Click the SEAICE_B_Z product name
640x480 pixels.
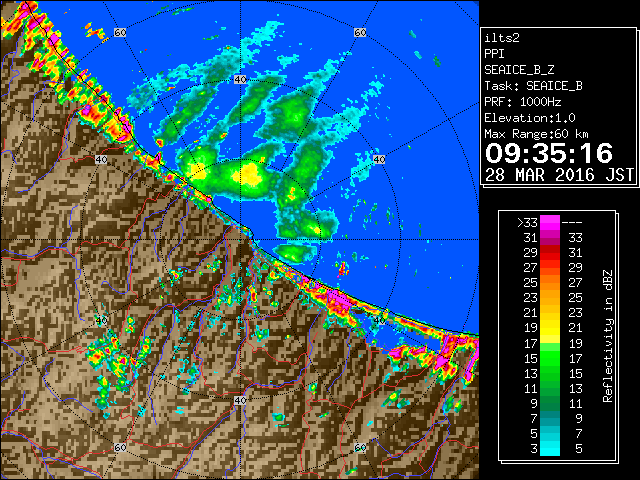(519, 70)
